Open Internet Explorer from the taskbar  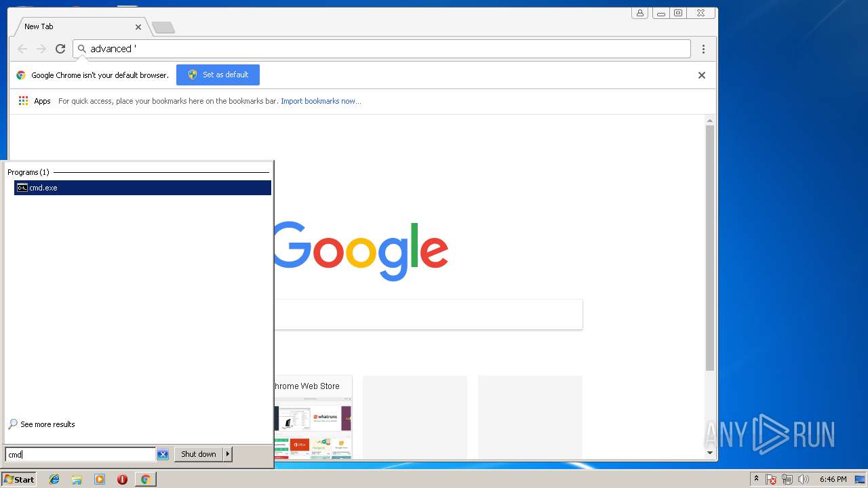click(54, 479)
